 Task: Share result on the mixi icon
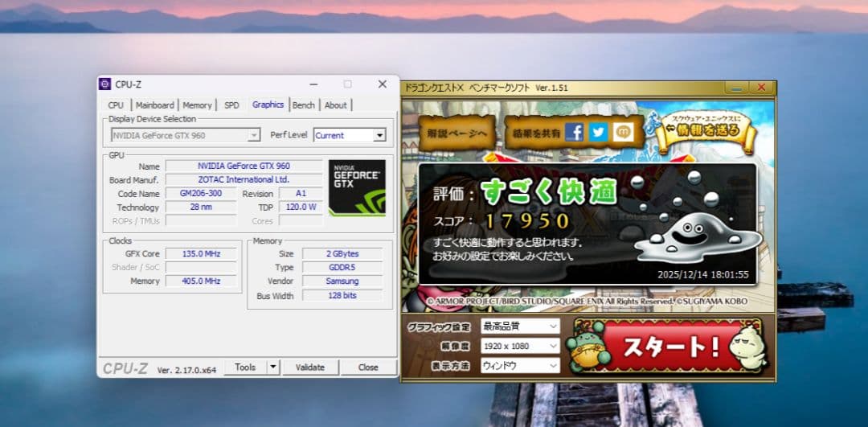(x=624, y=133)
